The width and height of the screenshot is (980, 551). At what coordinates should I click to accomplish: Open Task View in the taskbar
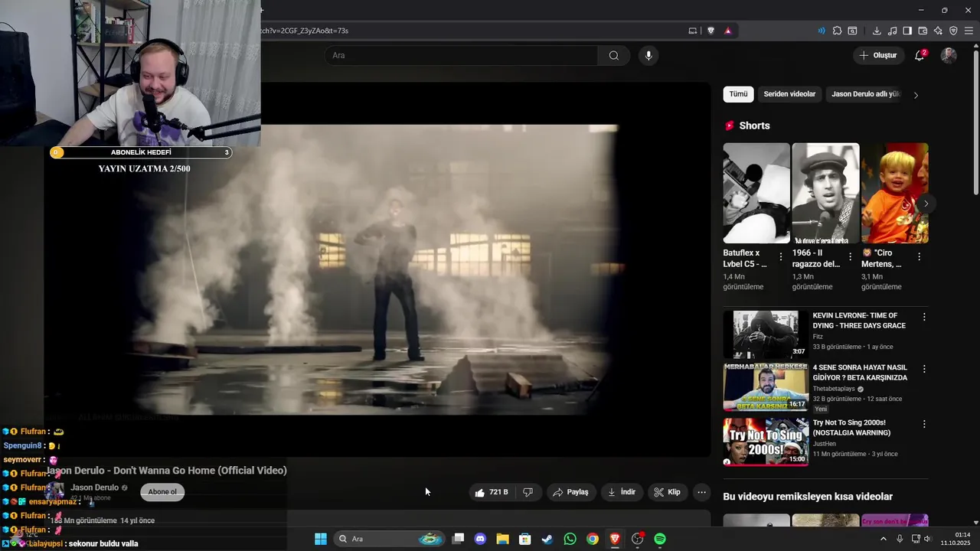pyautogui.click(x=458, y=539)
